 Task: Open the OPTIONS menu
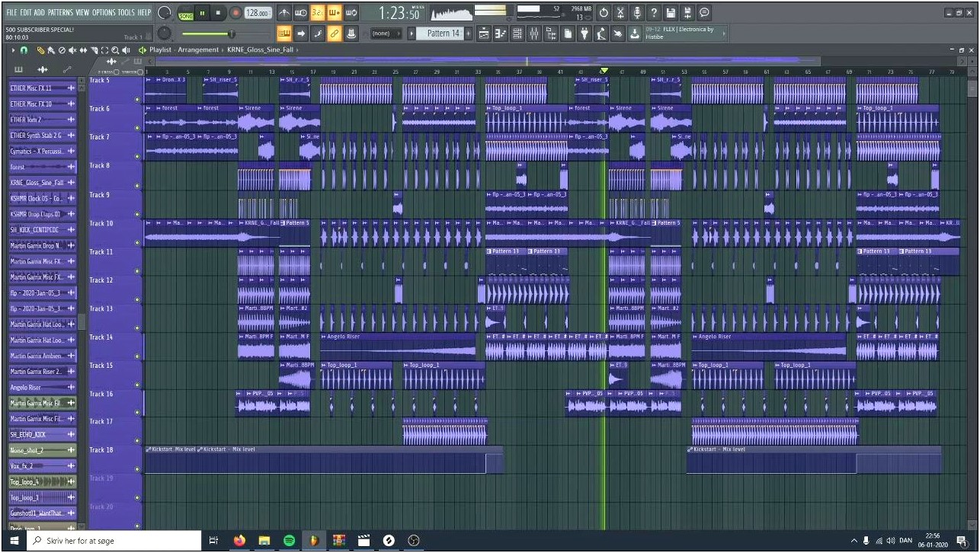103,13
